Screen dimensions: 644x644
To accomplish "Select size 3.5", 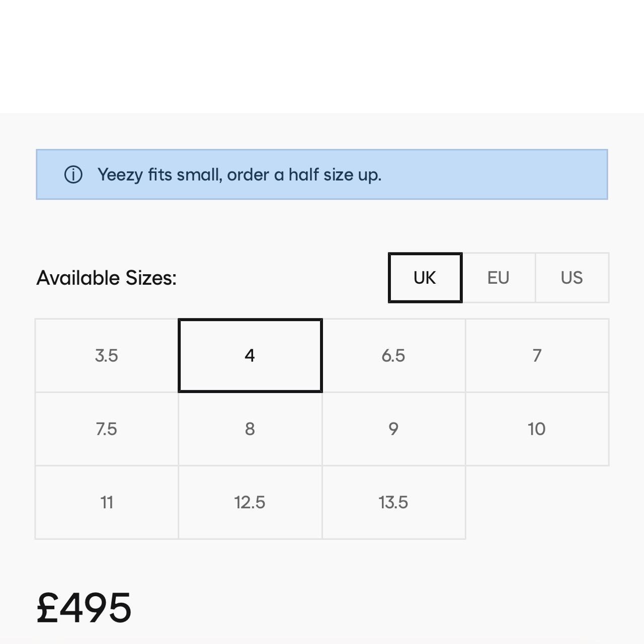I will 107,356.
